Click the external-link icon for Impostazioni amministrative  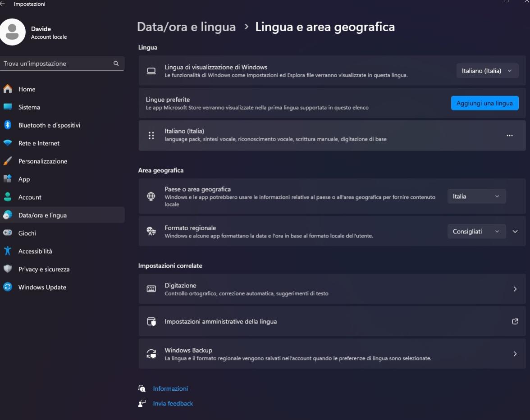click(515, 321)
